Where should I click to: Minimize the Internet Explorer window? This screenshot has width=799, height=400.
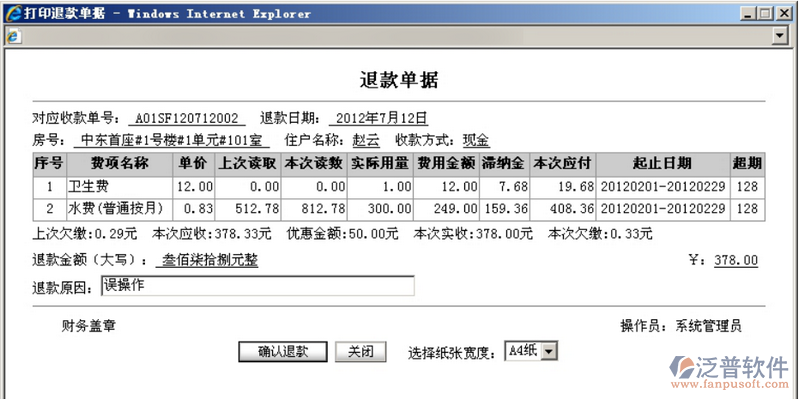coord(747,13)
